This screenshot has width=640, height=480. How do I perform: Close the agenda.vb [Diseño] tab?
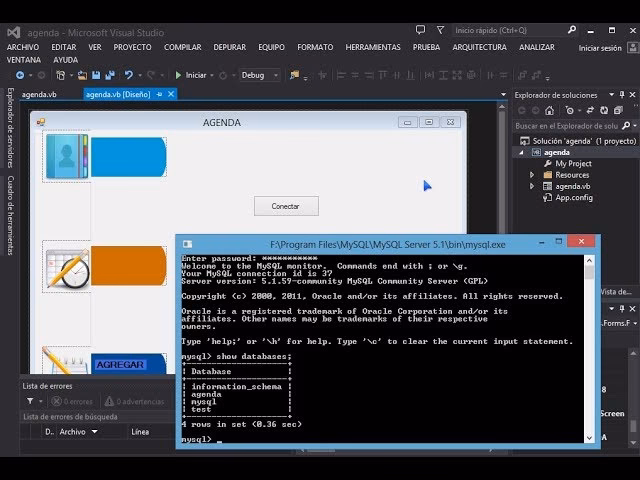tap(171, 94)
